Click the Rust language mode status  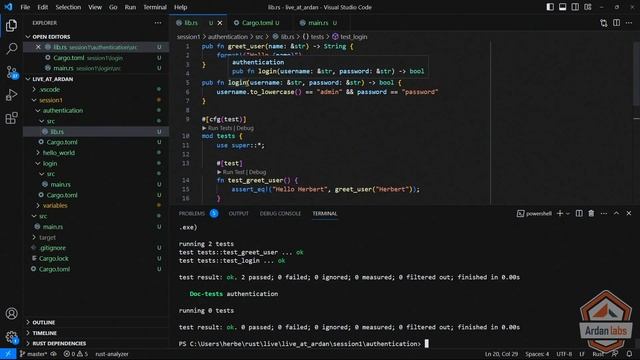[598, 354]
